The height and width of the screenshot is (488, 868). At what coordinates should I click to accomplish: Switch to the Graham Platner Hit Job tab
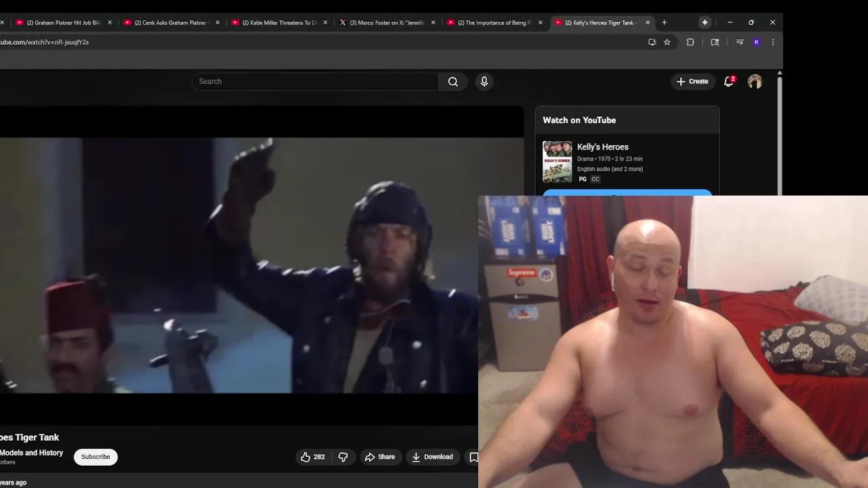pos(64,22)
